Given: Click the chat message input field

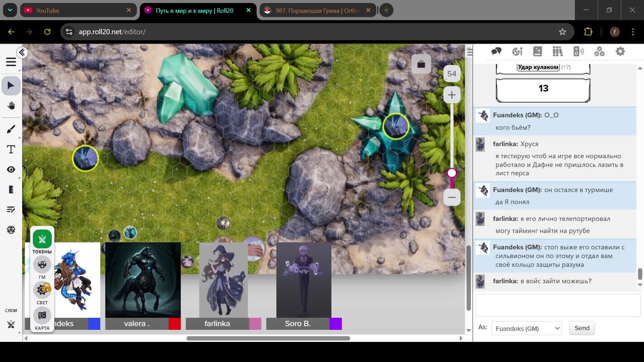Looking at the screenshot, I should click(558, 305).
